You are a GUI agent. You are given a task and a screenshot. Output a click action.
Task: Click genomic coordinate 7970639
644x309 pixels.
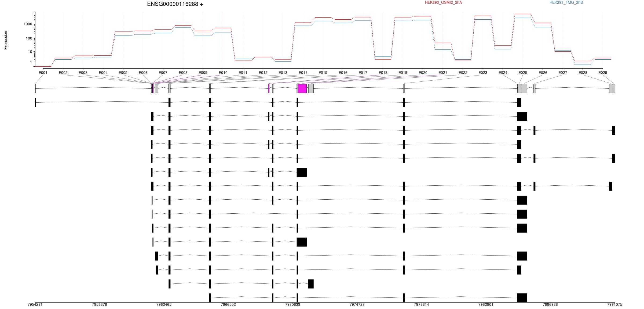[x=293, y=304]
